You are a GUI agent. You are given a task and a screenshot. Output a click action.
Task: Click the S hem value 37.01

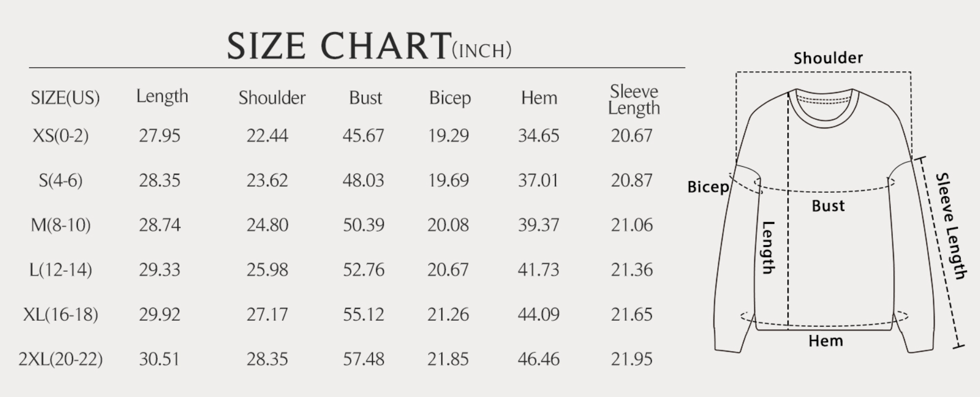(x=538, y=180)
